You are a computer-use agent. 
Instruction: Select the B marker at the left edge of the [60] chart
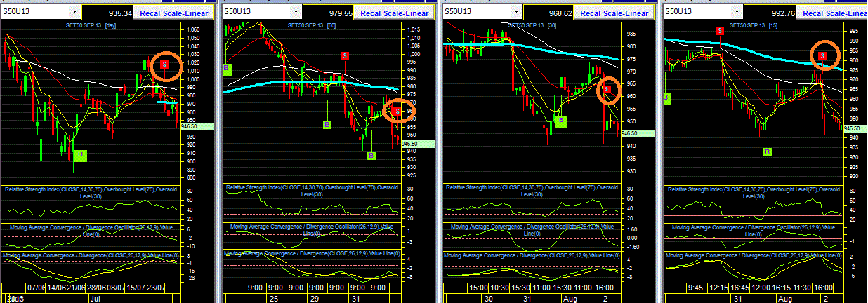pyautogui.click(x=226, y=69)
